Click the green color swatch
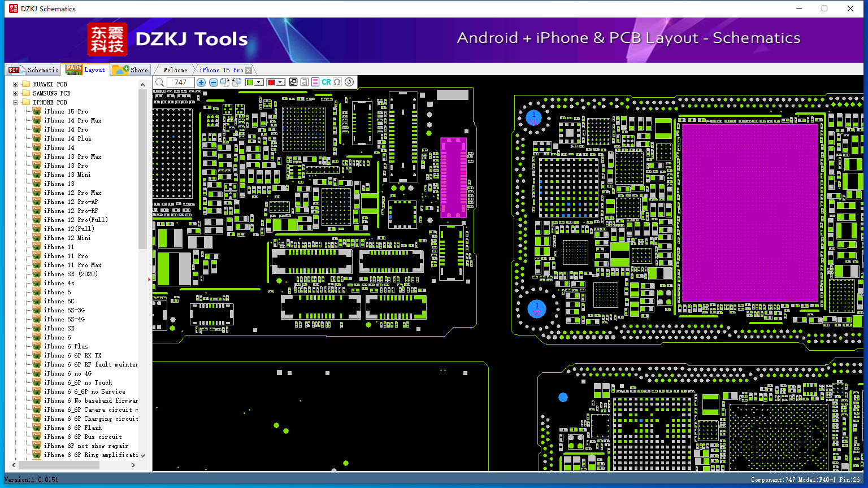 250,82
